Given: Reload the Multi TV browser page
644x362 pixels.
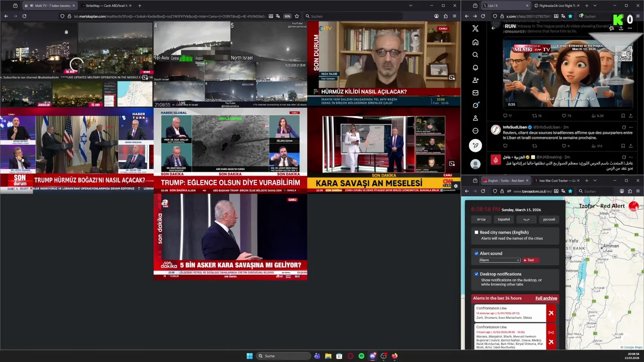Looking at the screenshot, I should tap(24, 16).
